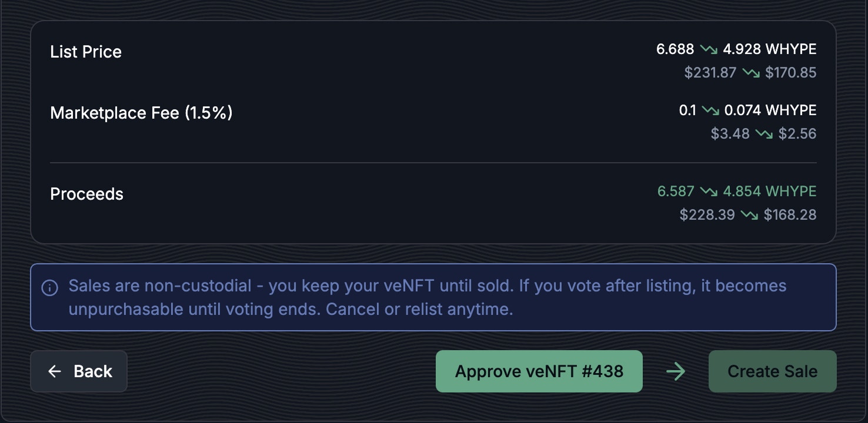Click the fee summary card area

click(x=434, y=132)
